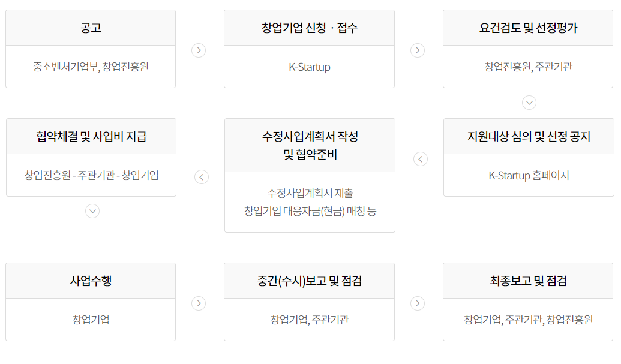Screen dimensions: 621x364
Task: Click arrow icon between 사업수행 and 중간(수시)보고
Action: tap(199, 303)
